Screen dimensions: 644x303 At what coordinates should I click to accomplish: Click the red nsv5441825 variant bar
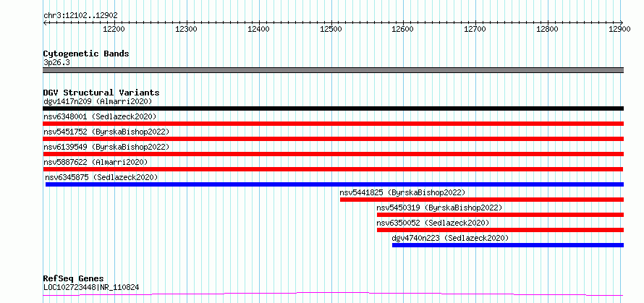point(482,200)
